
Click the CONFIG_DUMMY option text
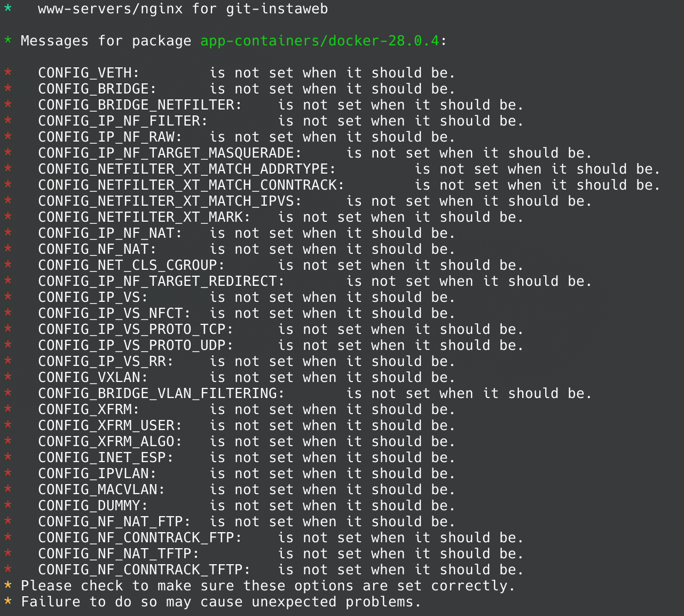(x=93, y=506)
